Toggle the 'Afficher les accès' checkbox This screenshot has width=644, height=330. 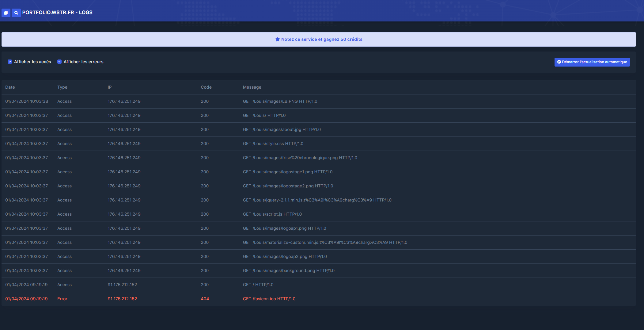10,62
